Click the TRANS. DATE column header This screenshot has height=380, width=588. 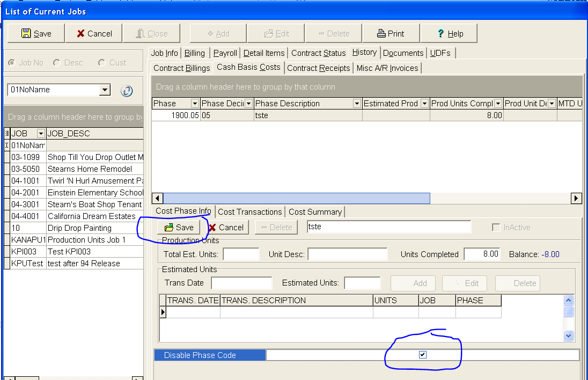[x=193, y=301]
